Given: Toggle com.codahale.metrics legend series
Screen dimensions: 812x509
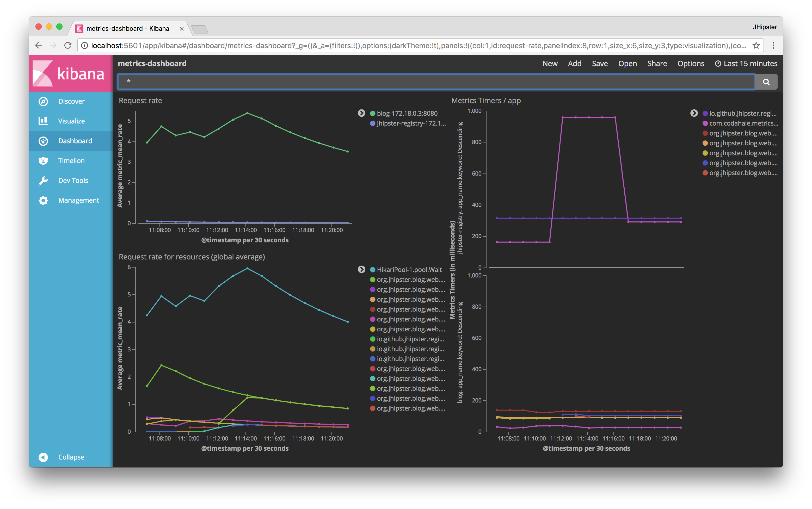Looking at the screenshot, I should (743, 123).
